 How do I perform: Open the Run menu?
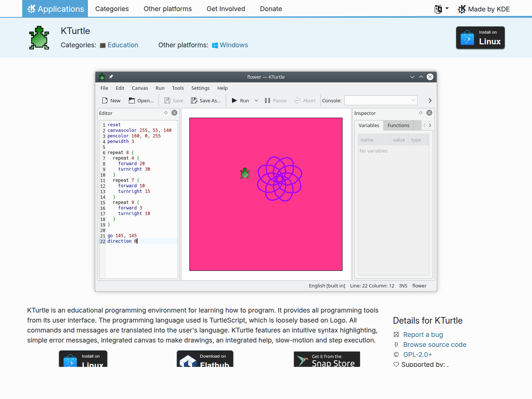160,88
